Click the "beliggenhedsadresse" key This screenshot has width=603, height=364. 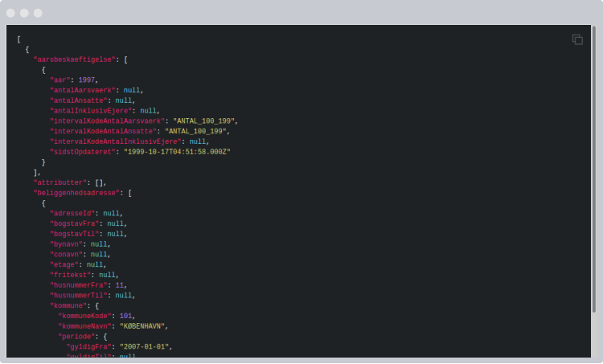click(x=76, y=193)
